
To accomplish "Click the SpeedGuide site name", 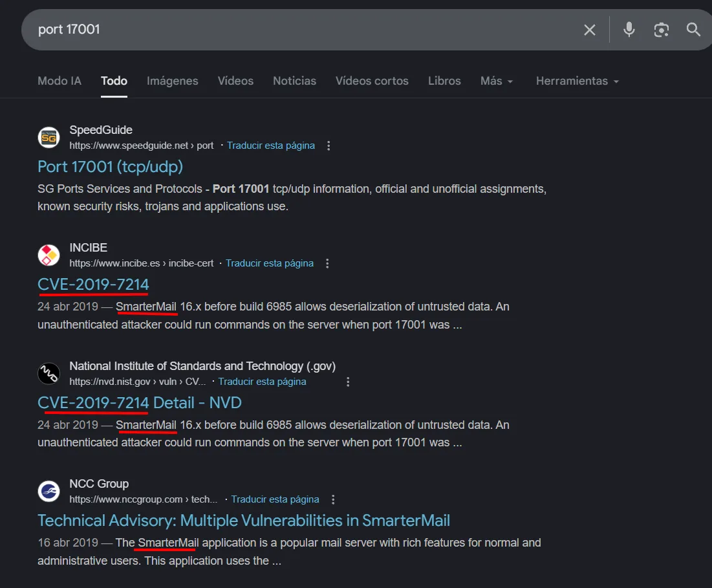I will coord(101,130).
